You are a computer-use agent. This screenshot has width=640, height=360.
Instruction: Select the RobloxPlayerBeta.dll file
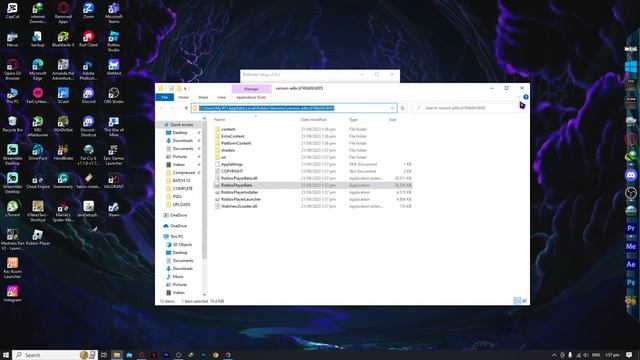tap(239, 178)
